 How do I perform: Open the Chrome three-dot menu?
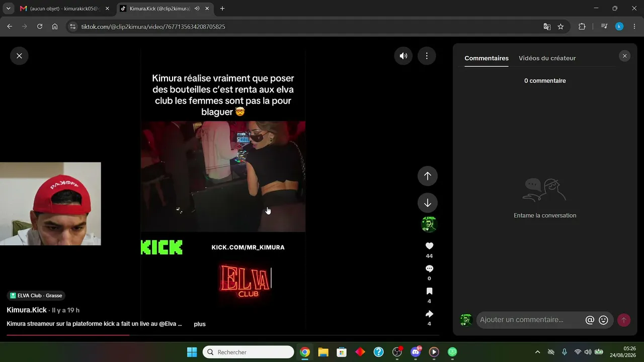coord(634,27)
